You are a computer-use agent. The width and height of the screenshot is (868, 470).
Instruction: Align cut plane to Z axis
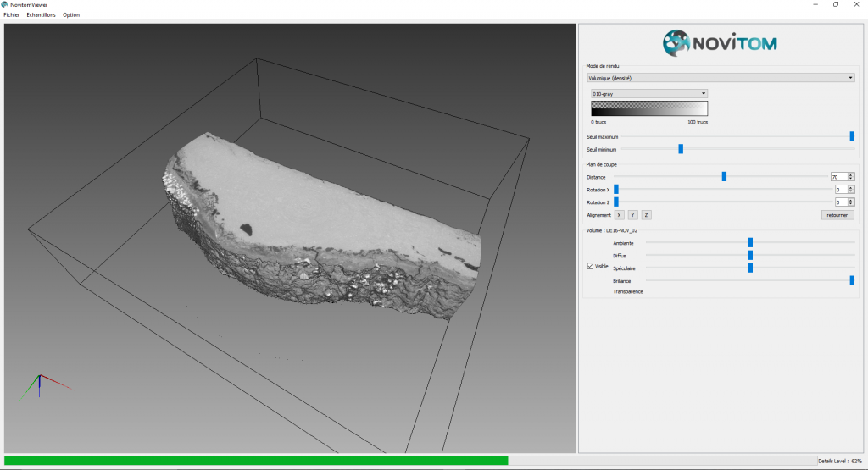point(646,215)
